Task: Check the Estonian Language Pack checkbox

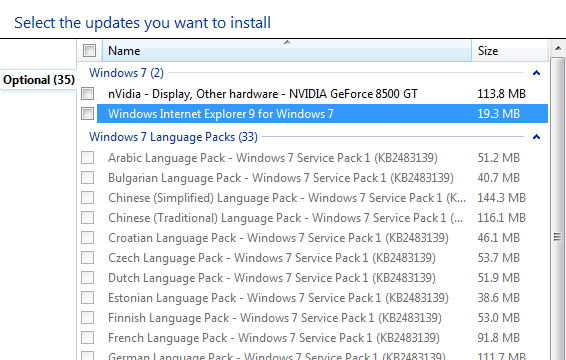Action: coord(87,298)
